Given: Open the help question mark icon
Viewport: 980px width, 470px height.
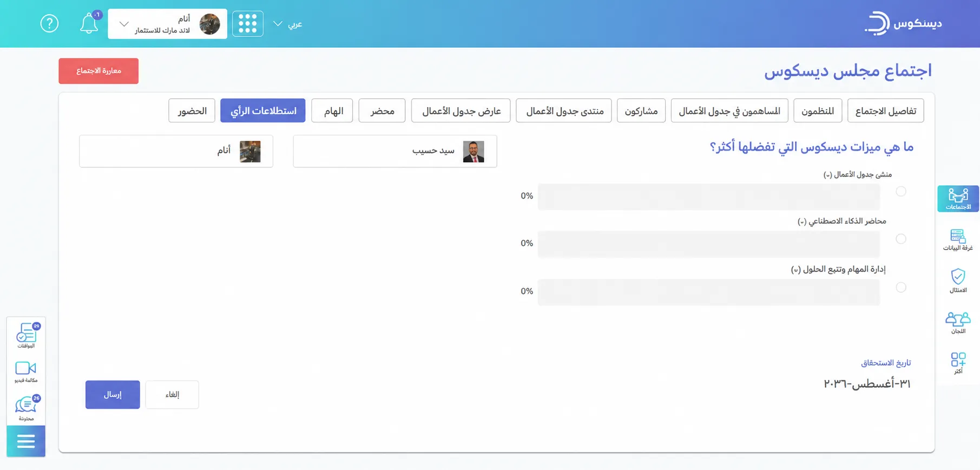Looking at the screenshot, I should click(x=49, y=23).
